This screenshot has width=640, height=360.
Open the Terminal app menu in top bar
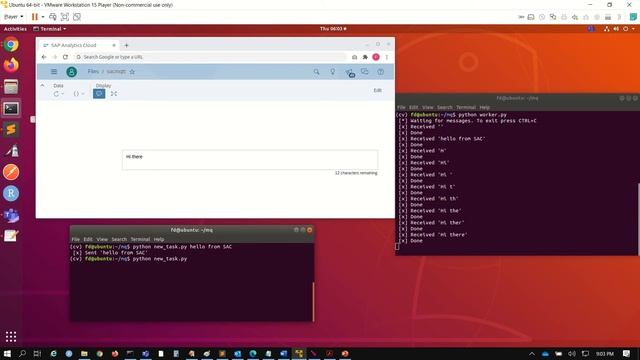[50, 29]
